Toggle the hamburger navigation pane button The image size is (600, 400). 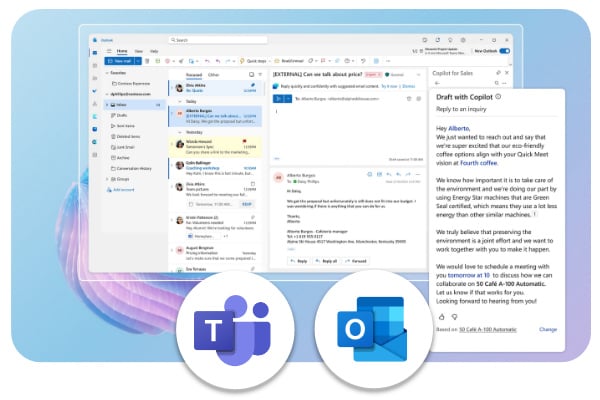[109, 51]
